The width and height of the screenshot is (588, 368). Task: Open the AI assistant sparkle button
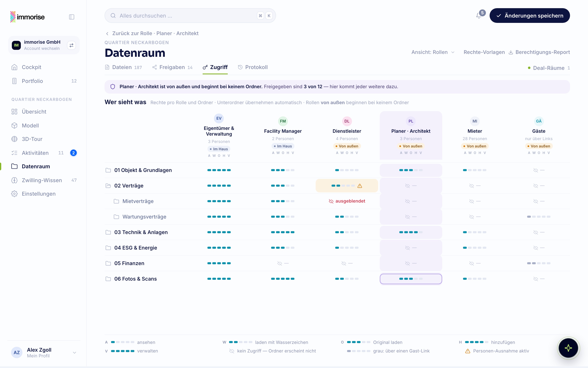(568, 348)
